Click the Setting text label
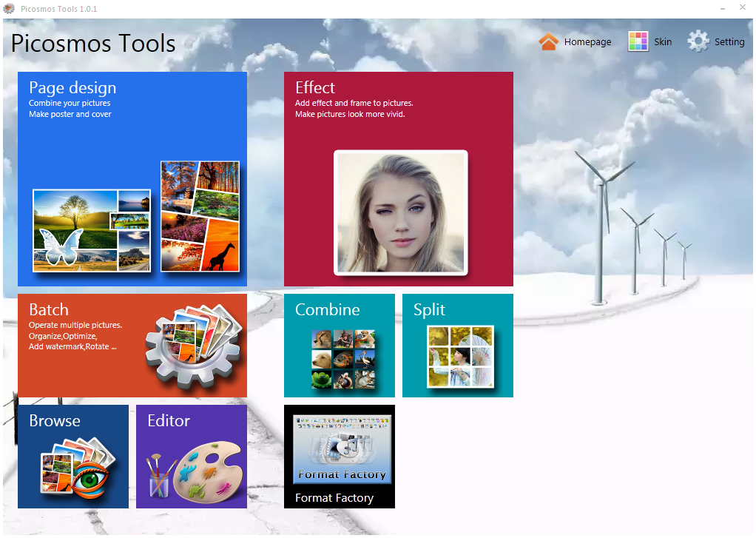The image size is (756, 538). (729, 42)
